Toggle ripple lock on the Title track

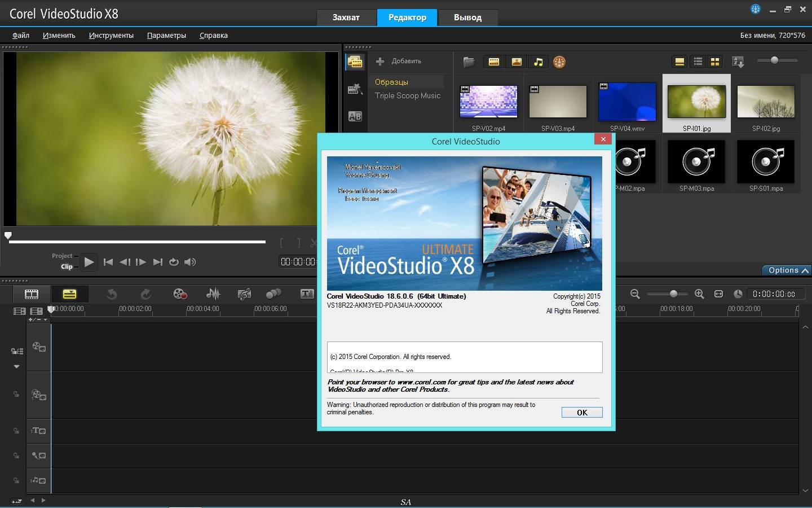click(x=16, y=431)
